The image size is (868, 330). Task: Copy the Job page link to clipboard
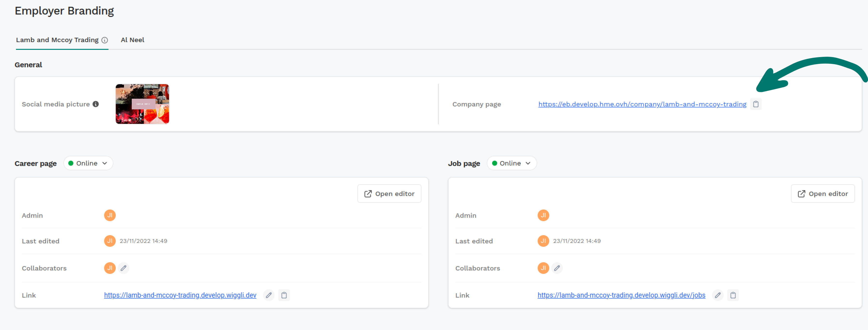[x=733, y=295]
